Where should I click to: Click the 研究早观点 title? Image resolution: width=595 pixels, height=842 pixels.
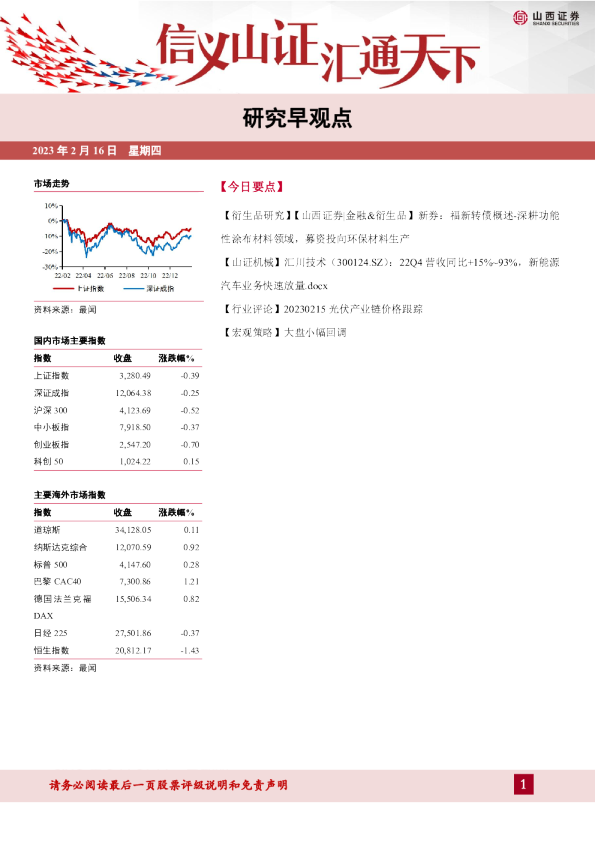click(x=297, y=119)
